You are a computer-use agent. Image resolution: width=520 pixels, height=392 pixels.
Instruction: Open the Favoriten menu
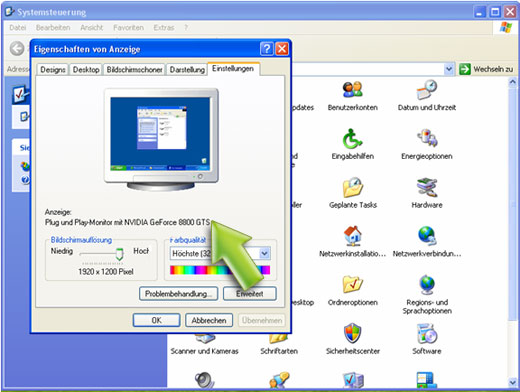point(128,28)
